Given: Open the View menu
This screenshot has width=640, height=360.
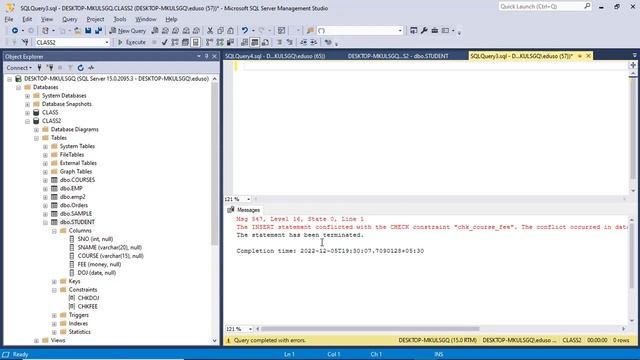Looking at the screenshot, I should coord(47,19).
